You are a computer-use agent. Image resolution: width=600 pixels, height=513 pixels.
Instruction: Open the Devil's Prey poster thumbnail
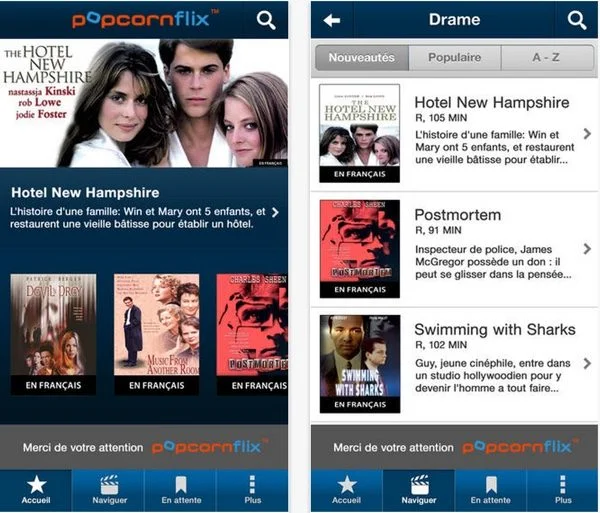(53, 334)
